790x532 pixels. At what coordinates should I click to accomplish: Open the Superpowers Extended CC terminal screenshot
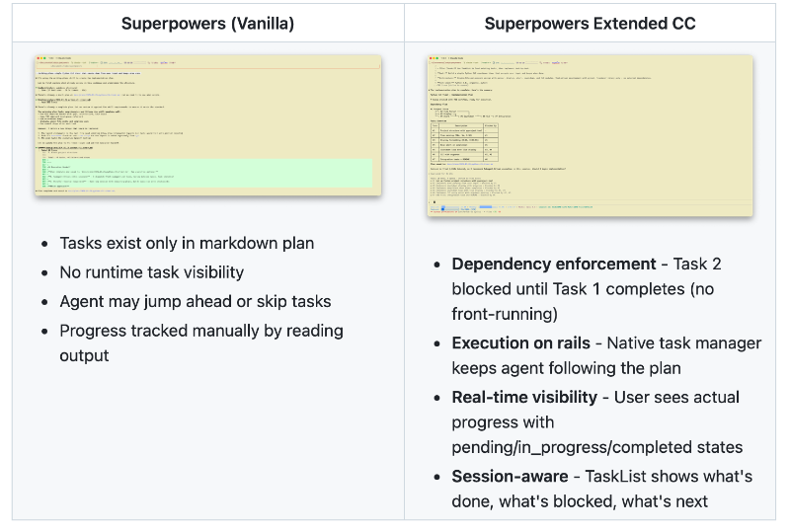coord(590,135)
